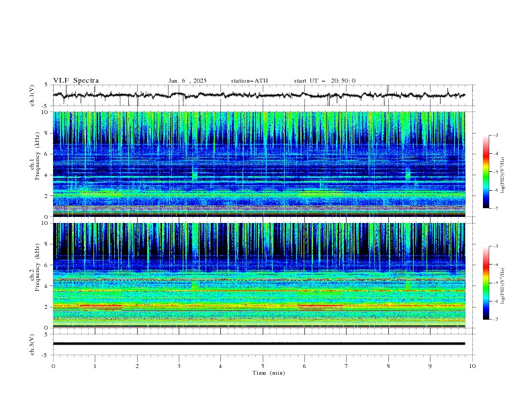Click the ch.1 spectrogram plot area
532x411 pixels.
coord(259,164)
